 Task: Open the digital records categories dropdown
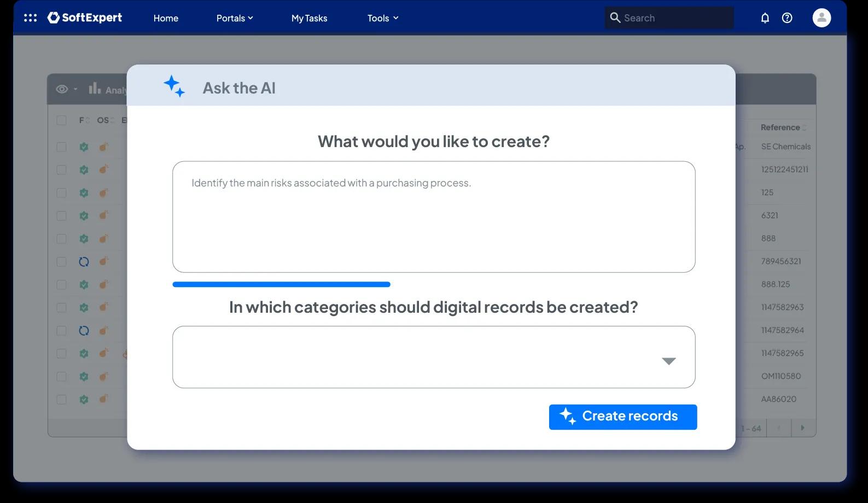point(434,357)
